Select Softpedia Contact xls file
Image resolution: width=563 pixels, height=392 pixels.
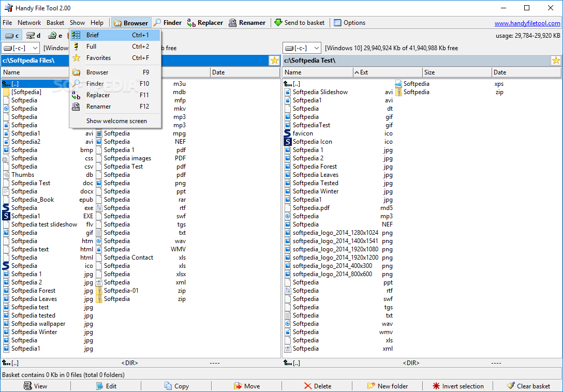[141, 258]
